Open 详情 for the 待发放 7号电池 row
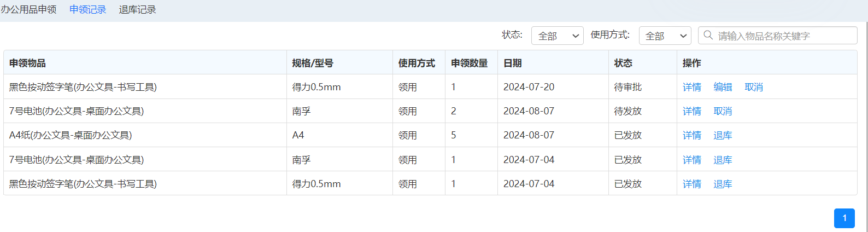Image resolution: width=868 pixels, height=232 pixels. tap(691, 111)
